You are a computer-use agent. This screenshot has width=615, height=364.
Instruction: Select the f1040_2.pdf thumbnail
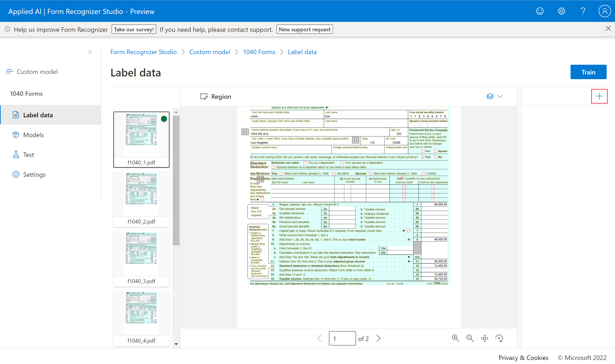pos(141,199)
